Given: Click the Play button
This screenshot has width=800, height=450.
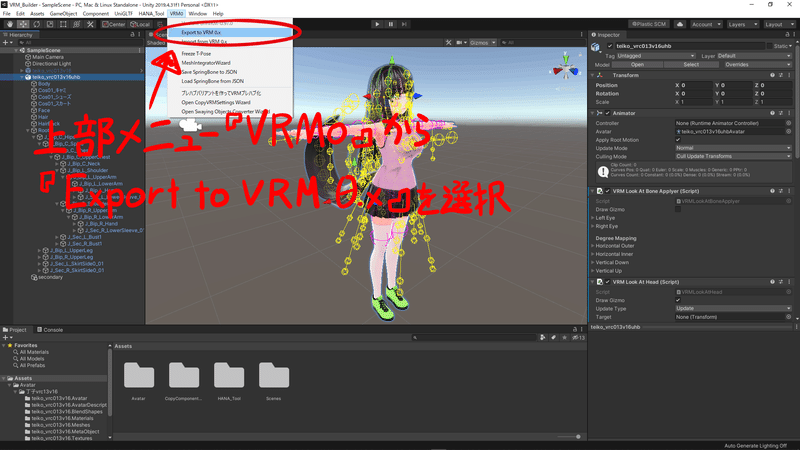Looking at the screenshot, I should point(377,24).
